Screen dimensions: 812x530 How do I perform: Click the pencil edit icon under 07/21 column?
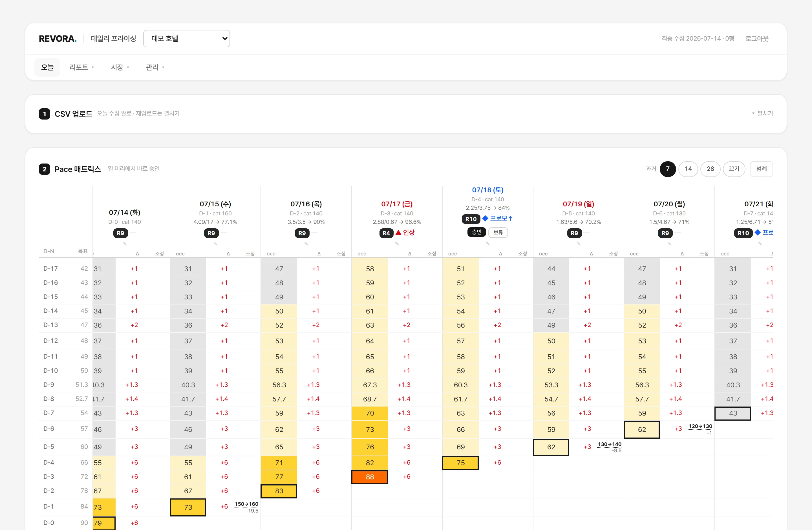click(x=760, y=244)
